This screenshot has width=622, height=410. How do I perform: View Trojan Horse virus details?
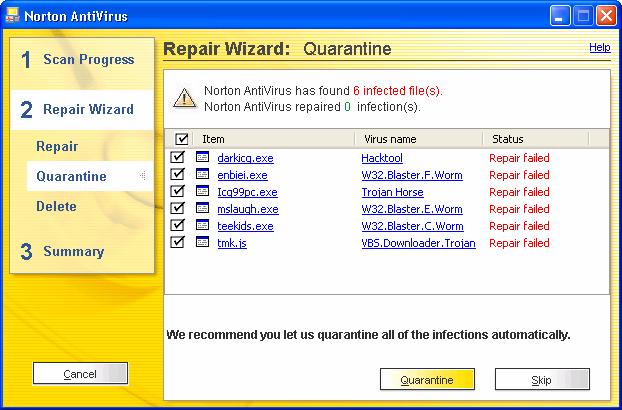click(x=392, y=192)
